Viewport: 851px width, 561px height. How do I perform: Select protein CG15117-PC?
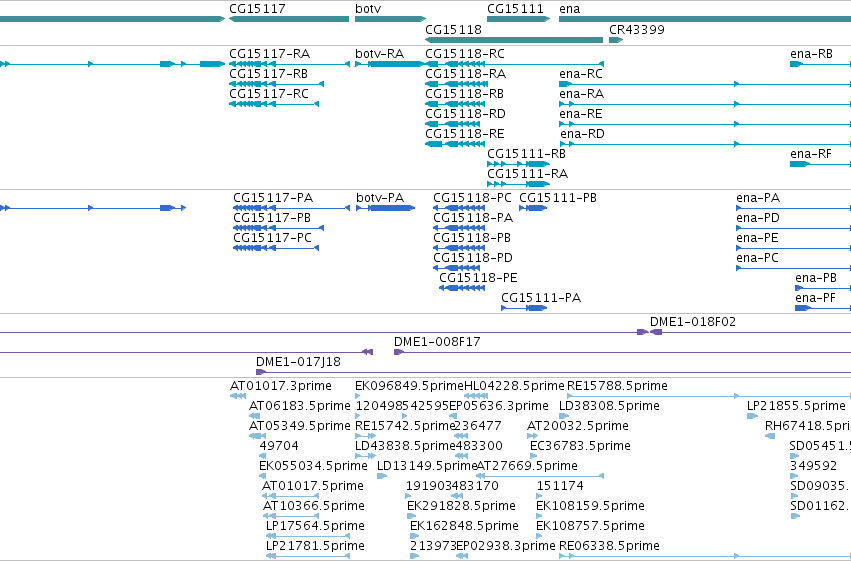pyautogui.click(x=272, y=238)
